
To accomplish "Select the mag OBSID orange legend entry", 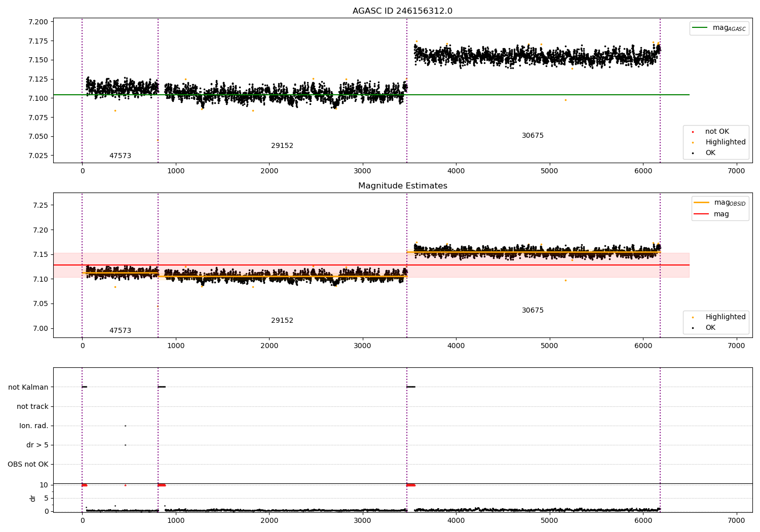I will pos(720,203).
